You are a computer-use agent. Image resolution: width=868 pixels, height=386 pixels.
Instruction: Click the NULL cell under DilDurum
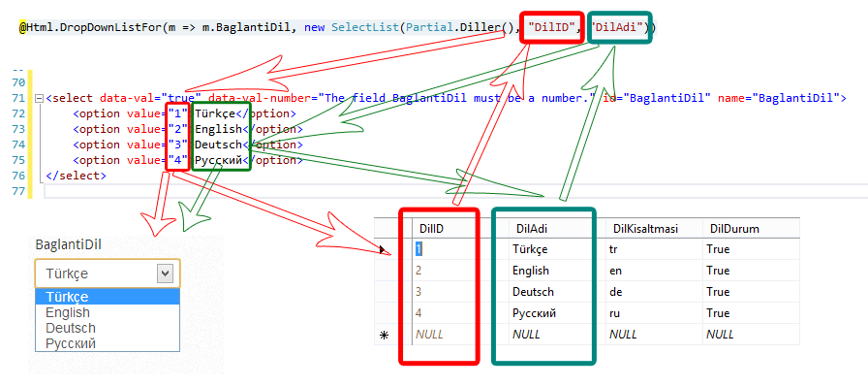coord(751,335)
